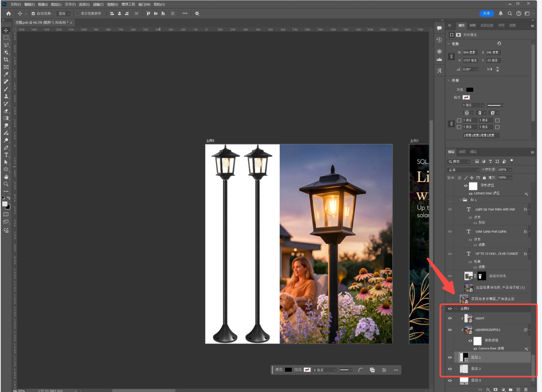Screen dimensions: 542x392
Task: Hide the 'export' layer
Action: pos(450,318)
